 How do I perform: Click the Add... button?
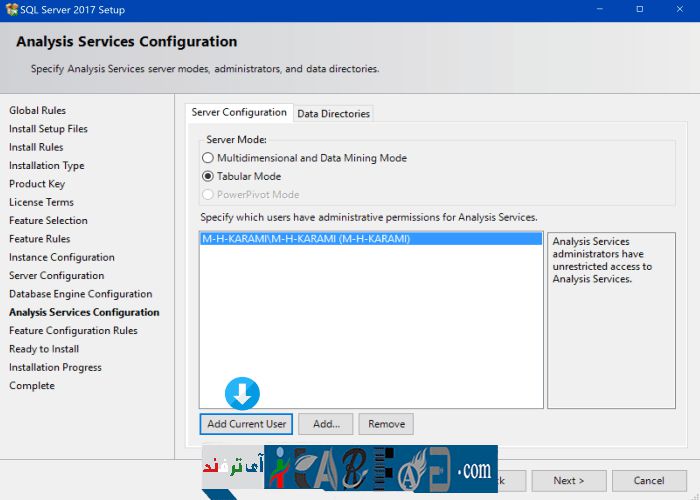pyautogui.click(x=326, y=424)
